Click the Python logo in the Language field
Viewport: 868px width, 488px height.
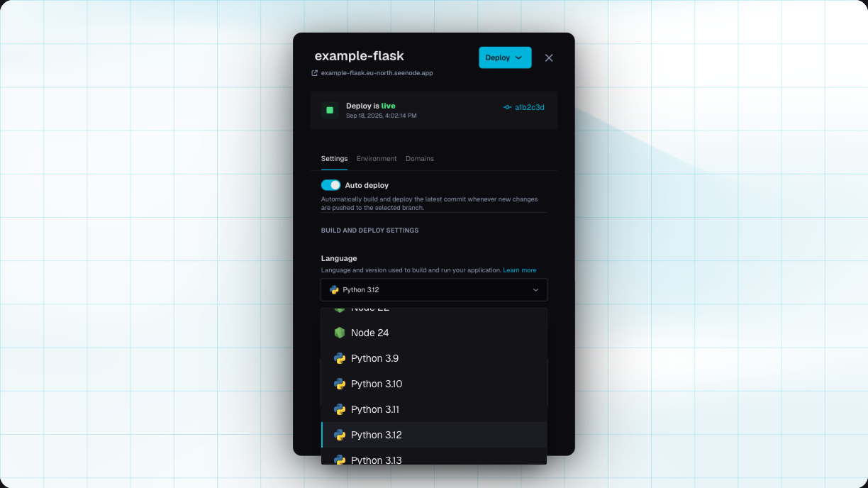[334, 289]
